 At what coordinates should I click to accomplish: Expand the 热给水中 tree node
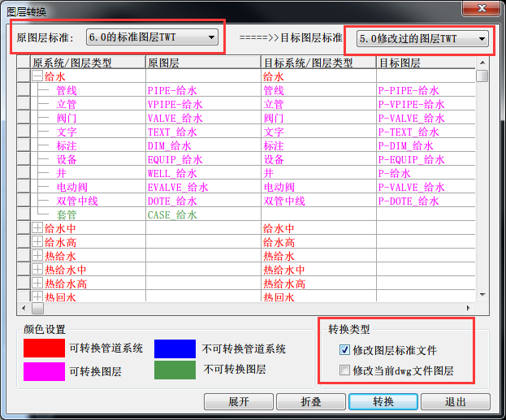click(37, 269)
